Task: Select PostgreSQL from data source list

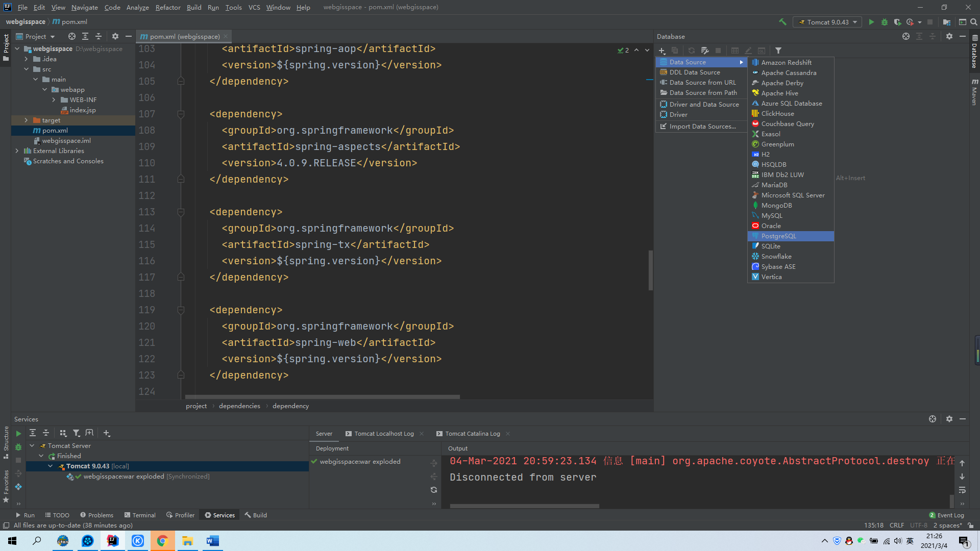Action: [x=778, y=236]
